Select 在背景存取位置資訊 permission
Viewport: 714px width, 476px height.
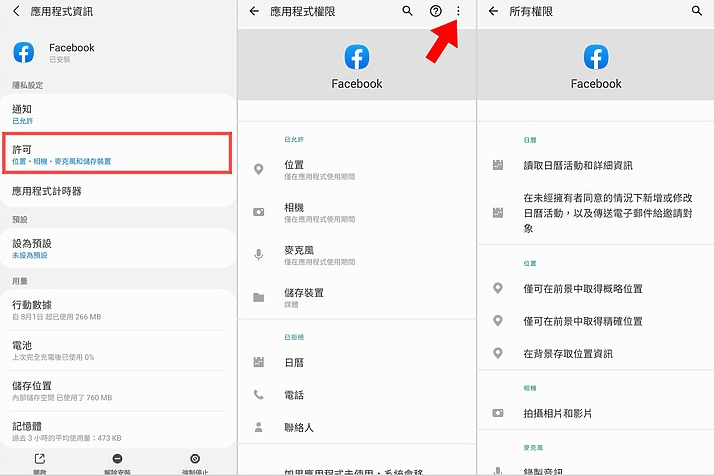pos(596,353)
